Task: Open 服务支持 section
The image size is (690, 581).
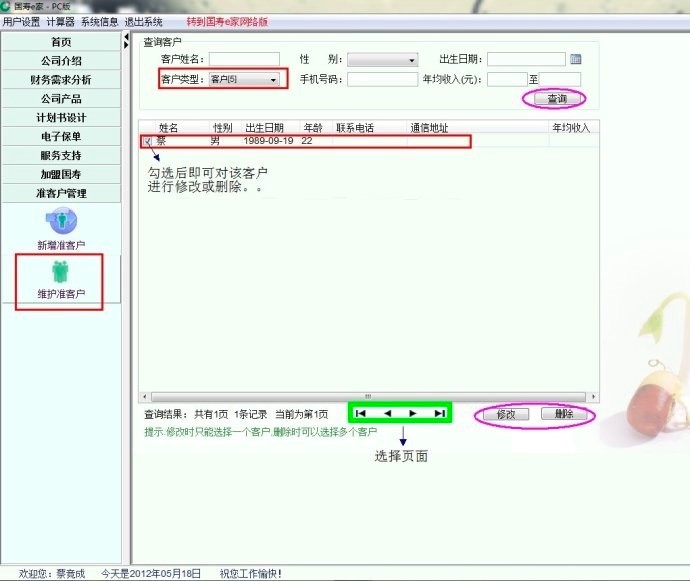Action: click(61, 155)
